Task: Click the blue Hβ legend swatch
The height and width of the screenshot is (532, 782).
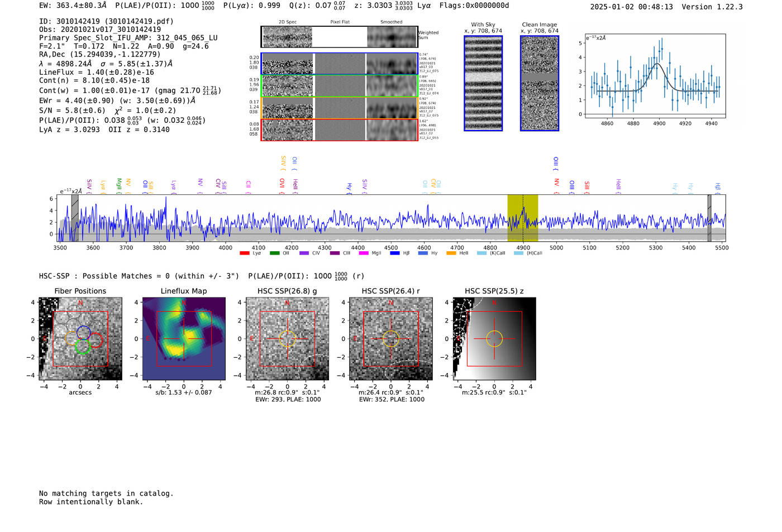Action: point(394,253)
